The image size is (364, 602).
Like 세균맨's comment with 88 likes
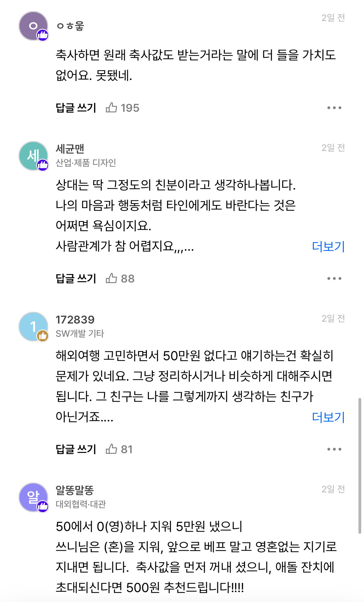(x=120, y=278)
